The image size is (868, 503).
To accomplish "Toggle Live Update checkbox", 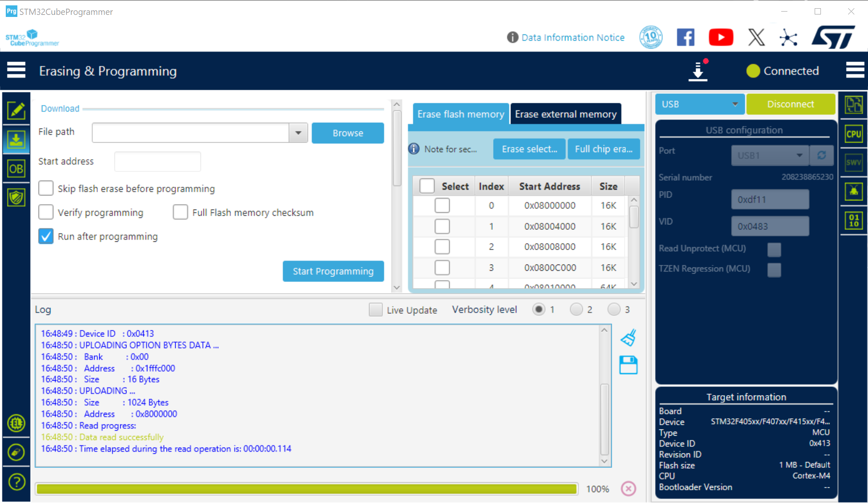I will pyautogui.click(x=376, y=310).
